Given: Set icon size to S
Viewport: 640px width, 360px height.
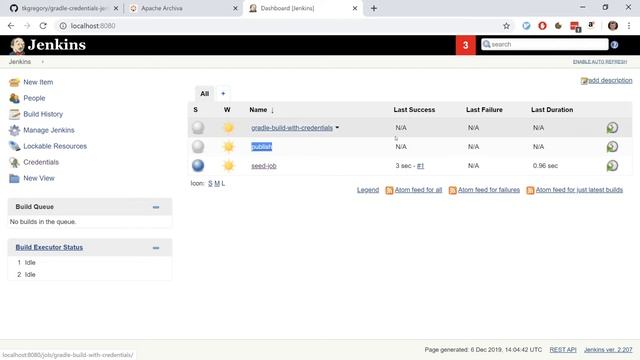Looking at the screenshot, I should point(210,184).
